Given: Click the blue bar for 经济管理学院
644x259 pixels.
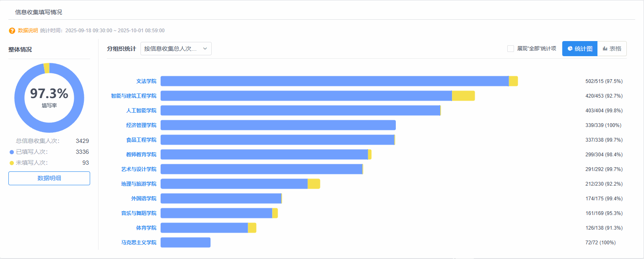Looking at the screenshot, I should click(x=278, y=125).
